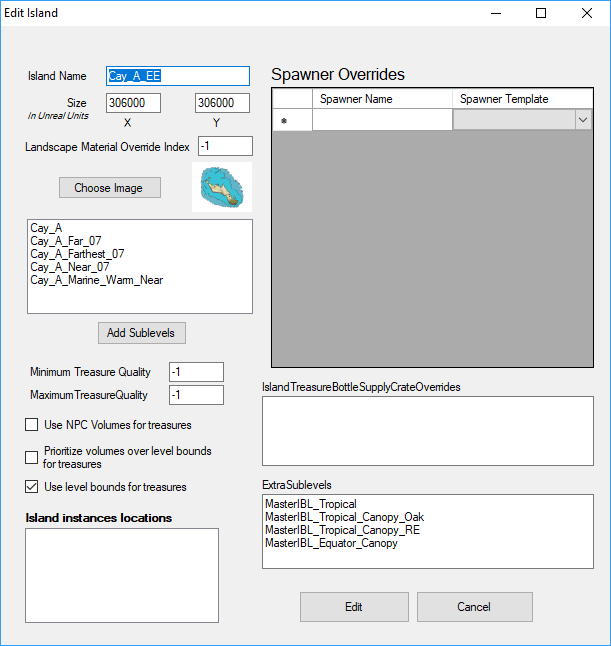Click the Minimum Treasure Quality field
This screenshot has width=611, height=646.
[196, 372]
